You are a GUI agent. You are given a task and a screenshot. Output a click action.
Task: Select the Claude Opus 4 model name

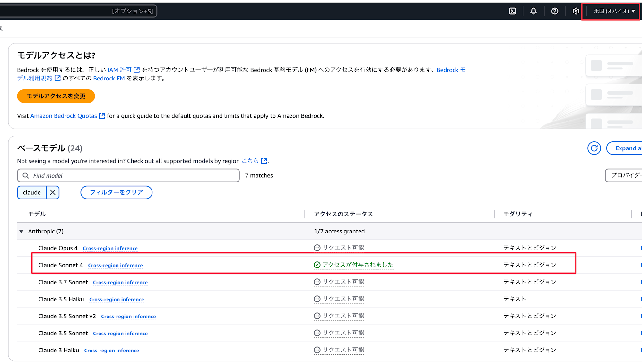58,248
